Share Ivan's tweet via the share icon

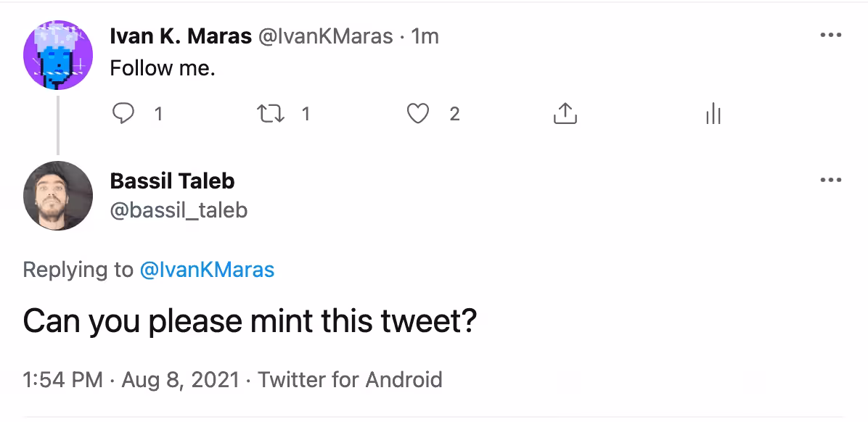pos(565,113)
